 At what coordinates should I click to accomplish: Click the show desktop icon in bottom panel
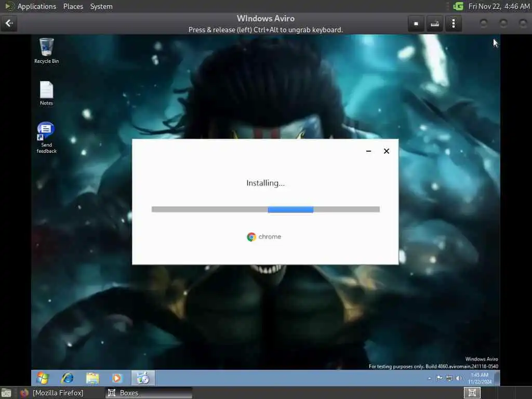pyautogui.click(x=6, y=393)
